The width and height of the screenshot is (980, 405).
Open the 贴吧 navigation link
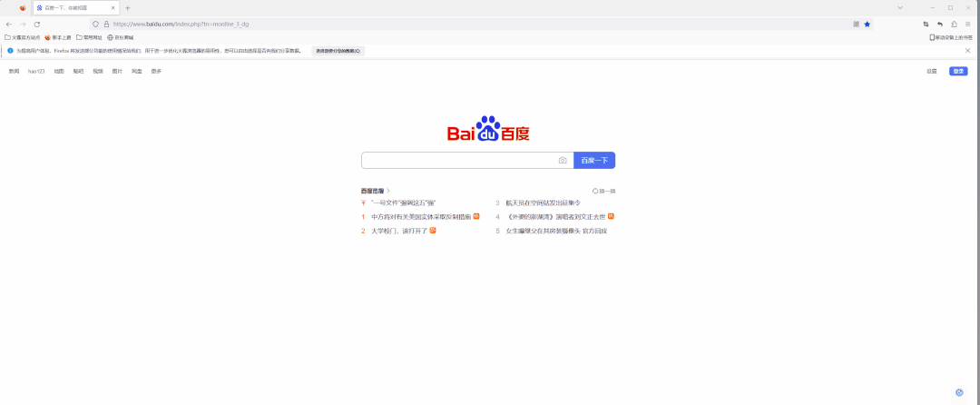pos(78,71)
